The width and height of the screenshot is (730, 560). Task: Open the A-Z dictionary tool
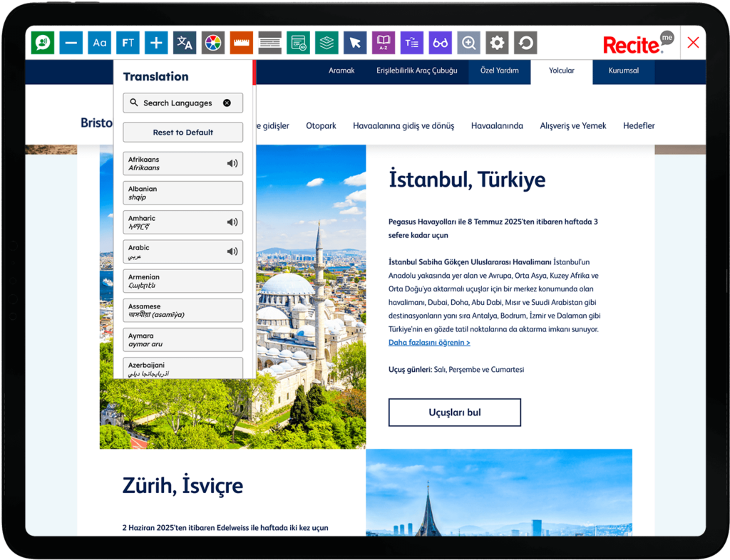(x=384, y=42)
